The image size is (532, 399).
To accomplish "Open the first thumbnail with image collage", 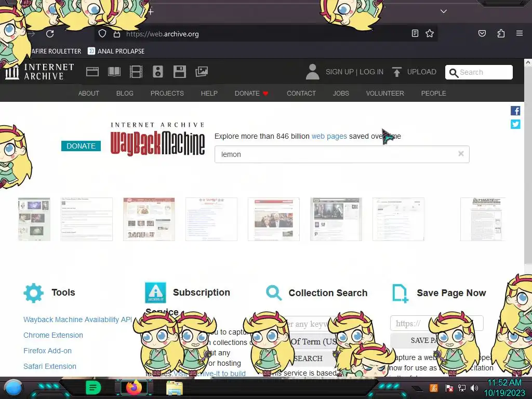I will point(34,219).
